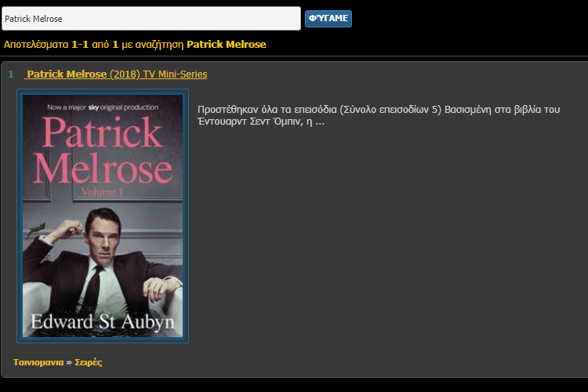Focus the search field containing Patrick Melrose

point(151,18)
